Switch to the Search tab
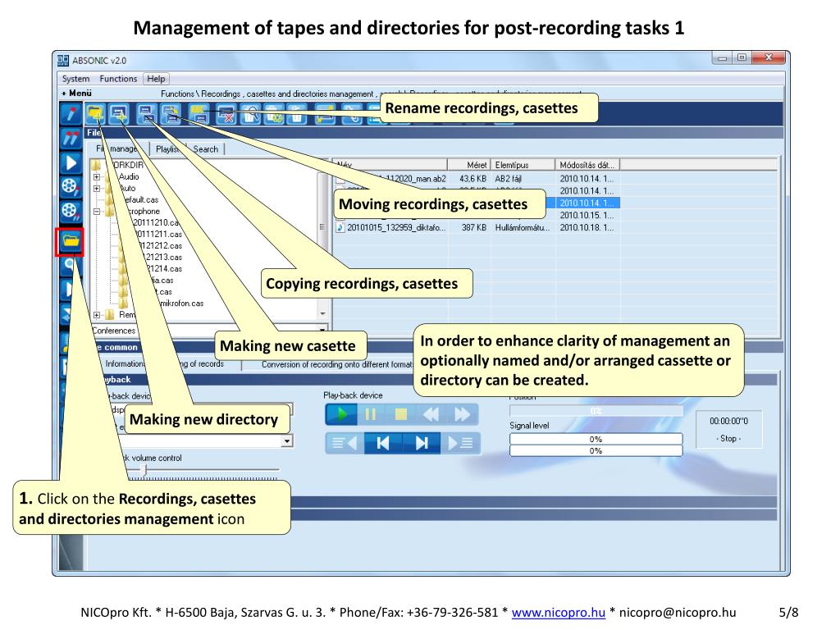Screen dimensions: 840x630 click(206, 149)
